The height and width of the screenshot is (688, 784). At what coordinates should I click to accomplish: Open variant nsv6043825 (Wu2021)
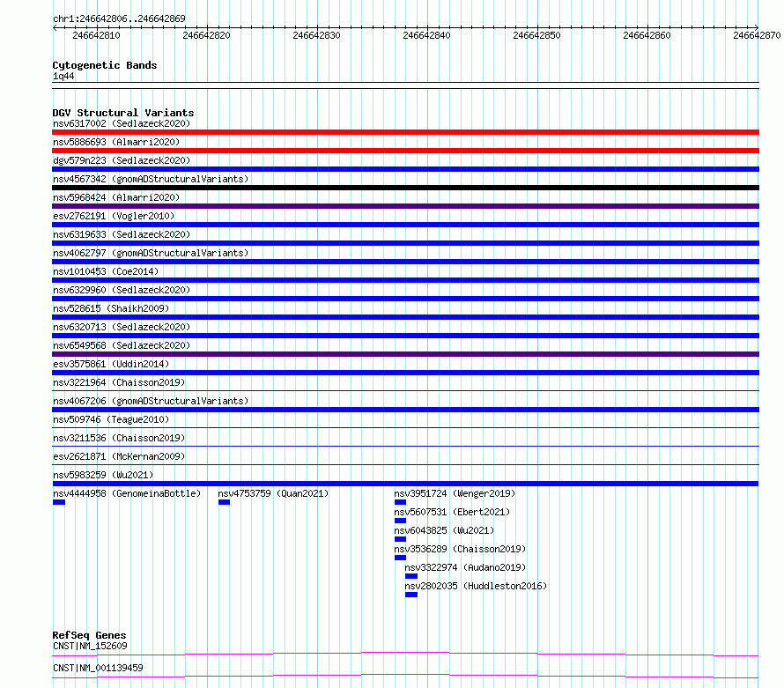(x=444, y=530)
